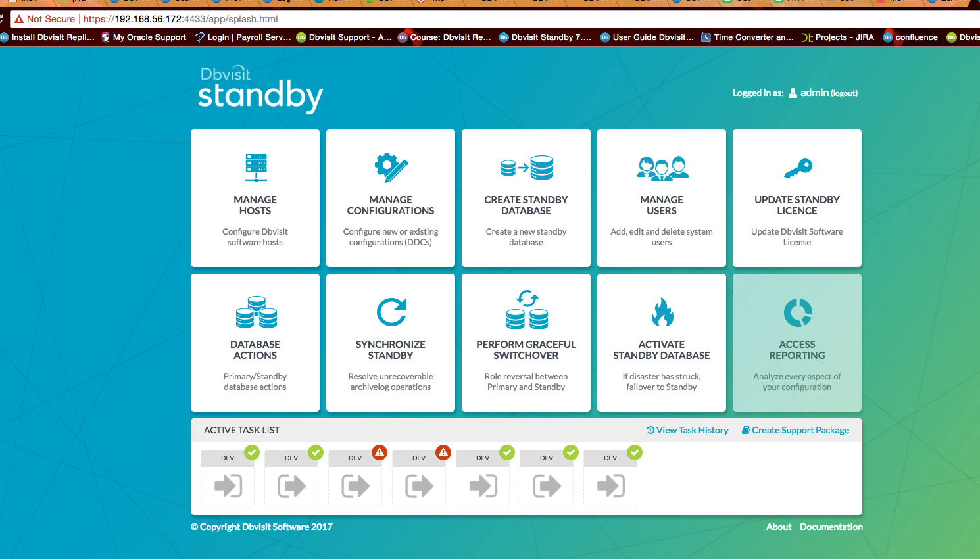Click View Task History link
This screenshot has height=559, width=980.
(687, 430)
